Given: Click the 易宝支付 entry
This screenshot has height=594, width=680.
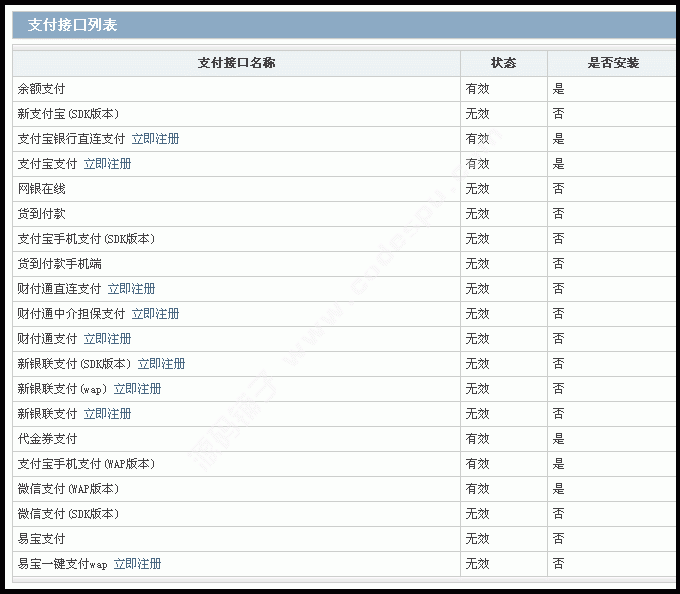Looking at the screenshot, I should point(41,539).
